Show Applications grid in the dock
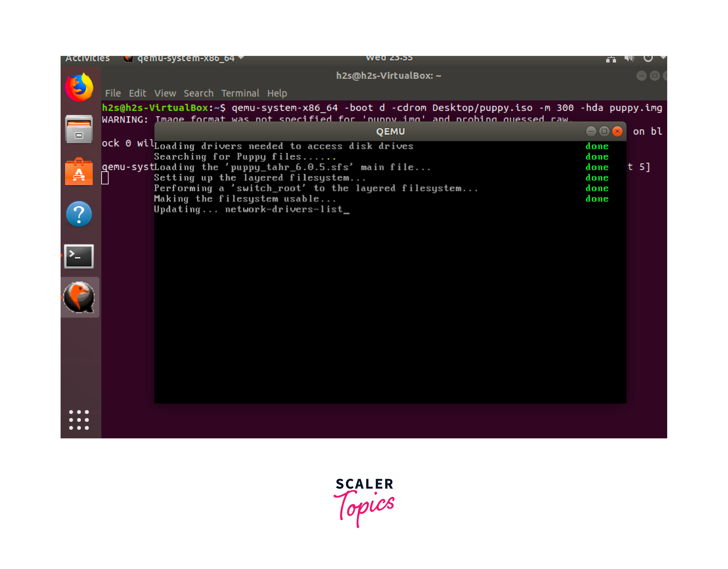The image size is (728, 569). 79,420
